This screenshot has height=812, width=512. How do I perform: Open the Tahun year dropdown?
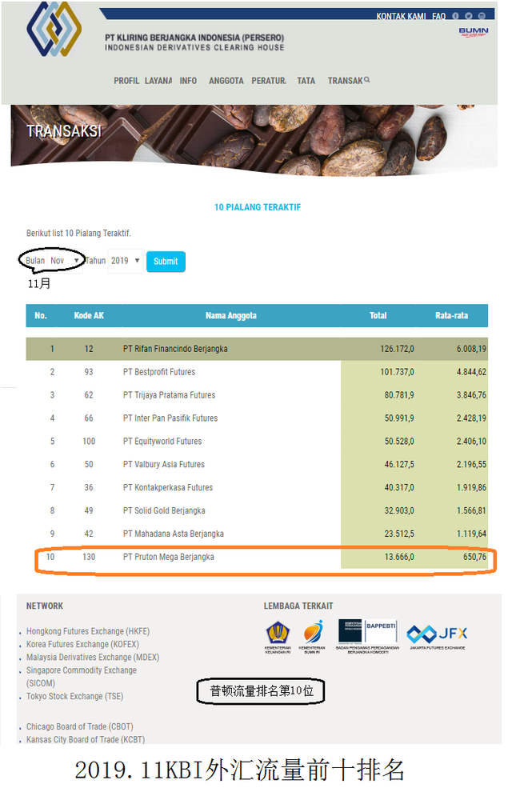126,261
